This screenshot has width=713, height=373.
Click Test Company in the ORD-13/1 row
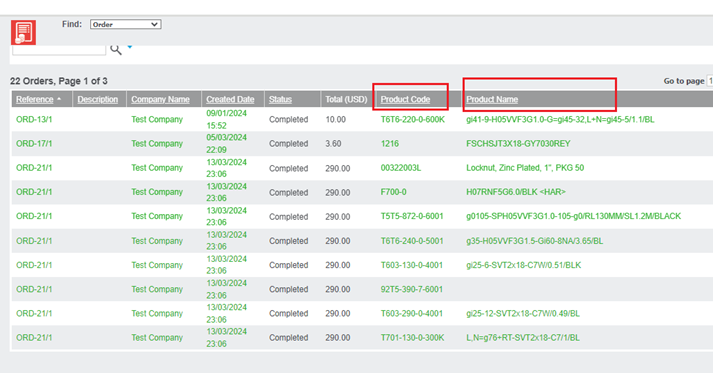(157, 119)
